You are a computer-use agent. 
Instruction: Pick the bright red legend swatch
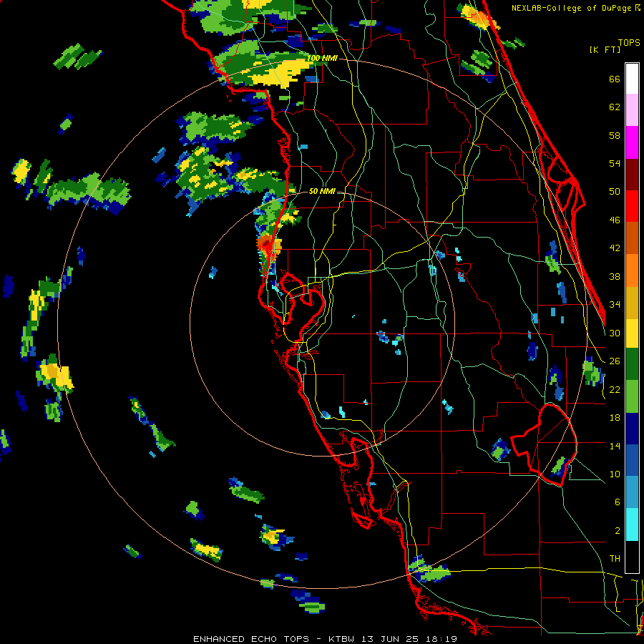point(632,206)
